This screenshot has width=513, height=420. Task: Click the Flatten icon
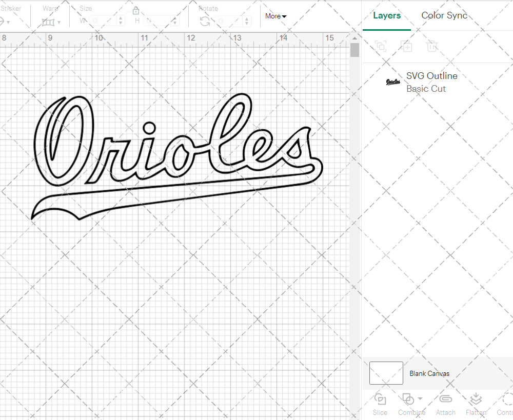tap(476, 399)
